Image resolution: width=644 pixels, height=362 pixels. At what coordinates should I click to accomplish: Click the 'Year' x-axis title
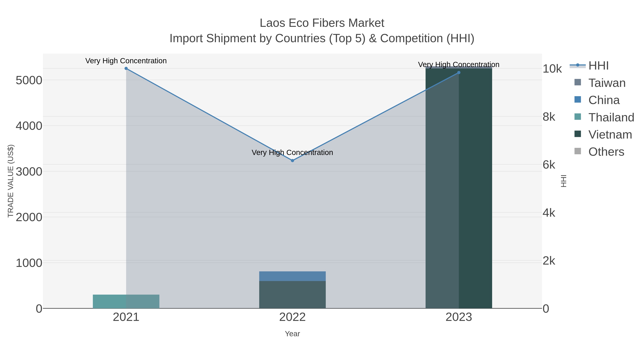coord(292,334)
